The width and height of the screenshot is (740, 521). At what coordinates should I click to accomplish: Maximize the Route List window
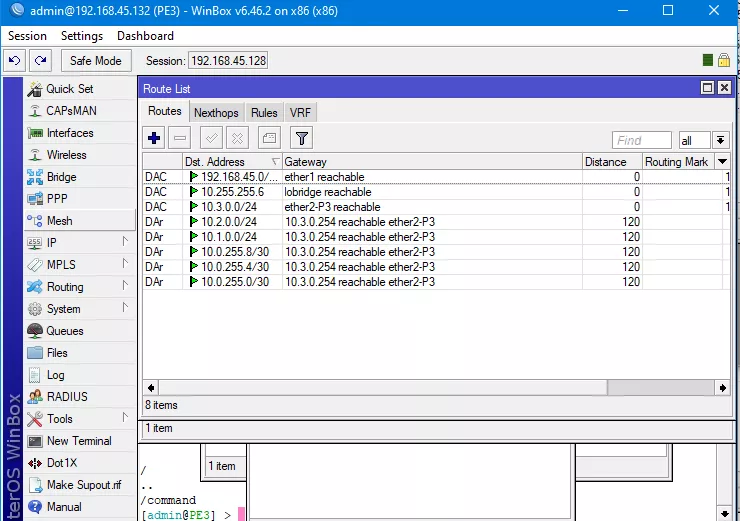pos(707,88)
